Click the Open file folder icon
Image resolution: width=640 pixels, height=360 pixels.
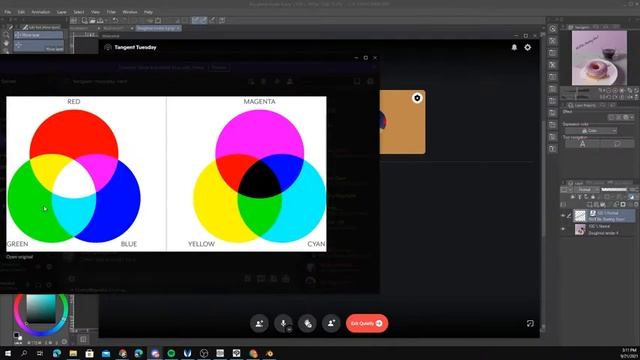pyautogui.click(x=92, y=20)
